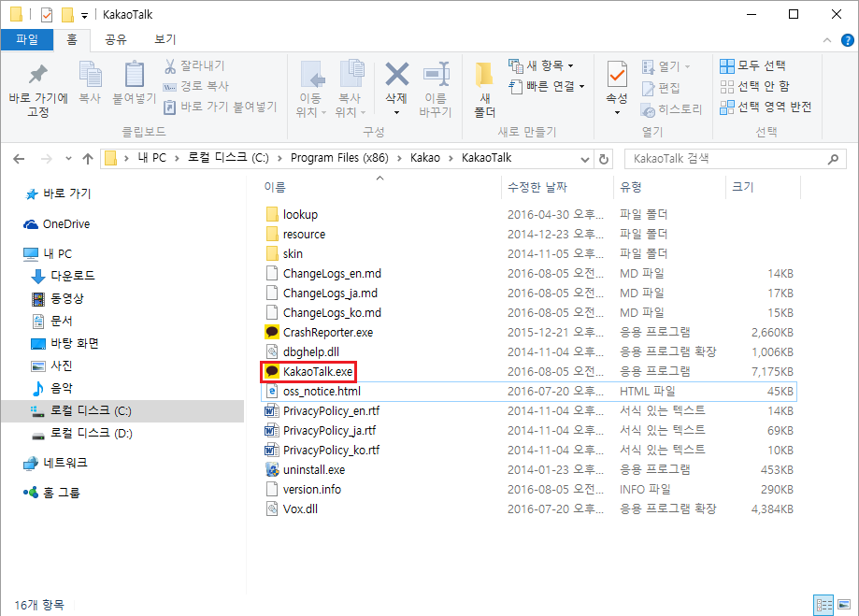This screenshot has width=859, height=616.
Task: Select the KakaoTalk.exe file icon
Action: [x=272, y=371]
